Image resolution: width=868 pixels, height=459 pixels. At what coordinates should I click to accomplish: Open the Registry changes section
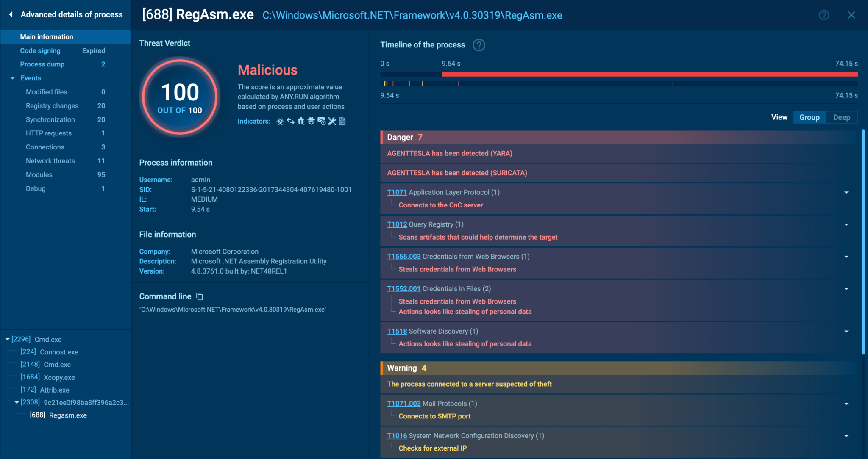tap(52, 105)
